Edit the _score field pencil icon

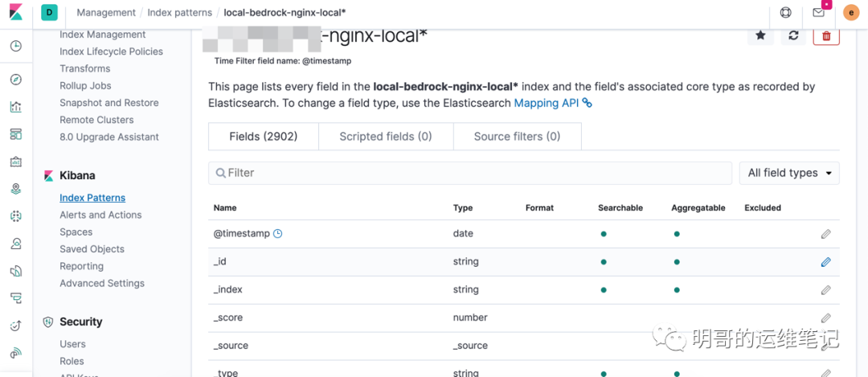click(x=826, y=318)
